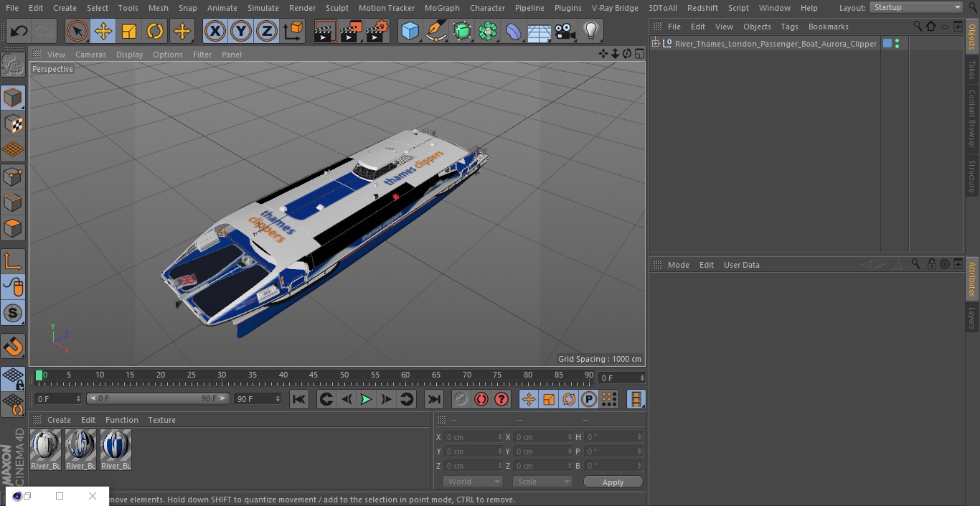Step to the next frame

pyautogui.click(x=386, y=399)
